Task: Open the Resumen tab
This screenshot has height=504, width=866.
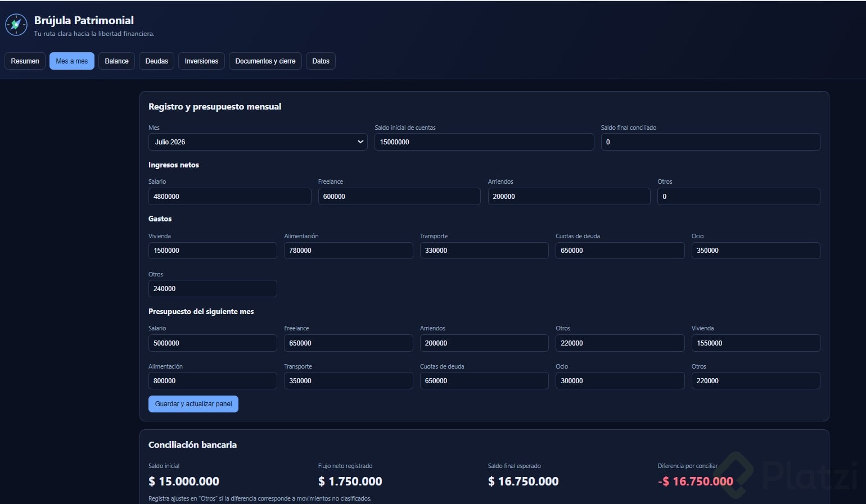Action: click(x=25, y=61)
